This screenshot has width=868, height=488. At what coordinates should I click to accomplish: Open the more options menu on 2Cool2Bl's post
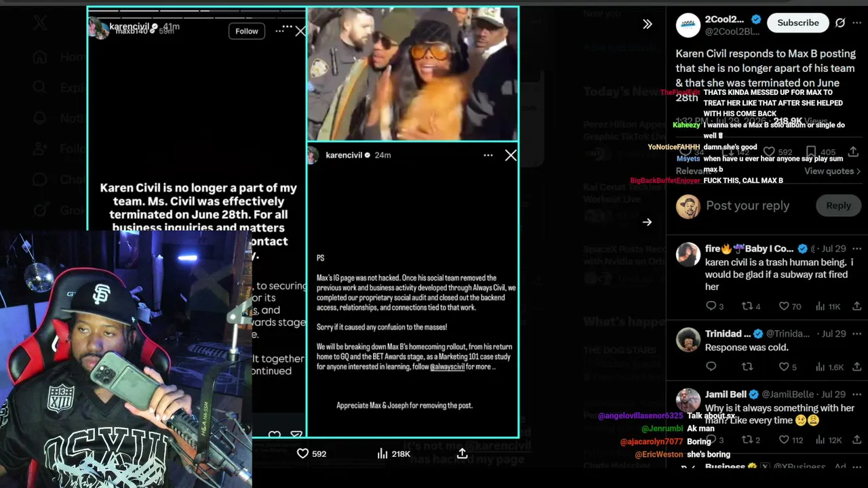(x=857, y=23)
